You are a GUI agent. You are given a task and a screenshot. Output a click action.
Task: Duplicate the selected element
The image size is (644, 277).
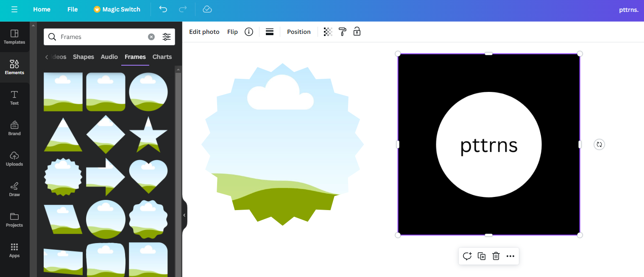(x=482, y=256)
